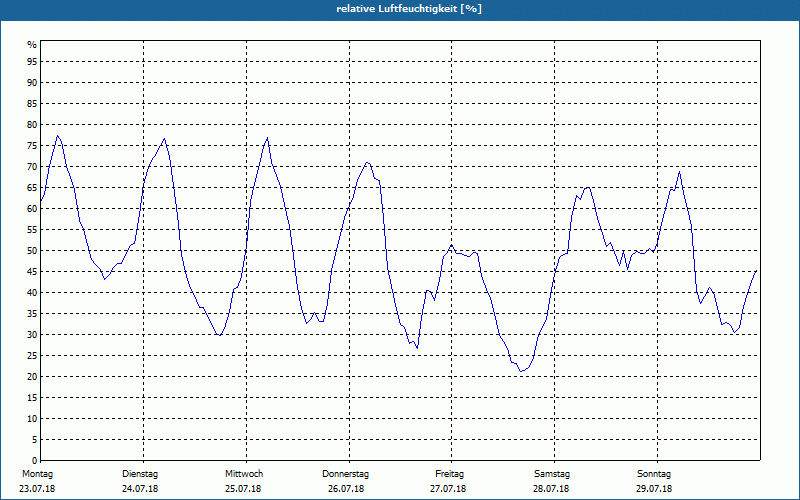The height and width of the screenshot is (500, 800).
Task: Click the 95 y-axis value
Action: 32,62
